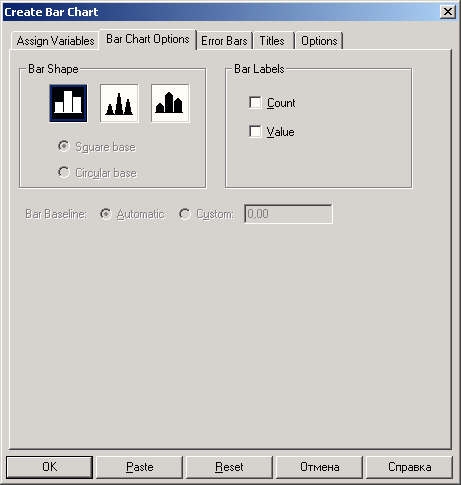Screen dimensions: 461x485
Task: Click the Paste button
Action: pos(139,467)
